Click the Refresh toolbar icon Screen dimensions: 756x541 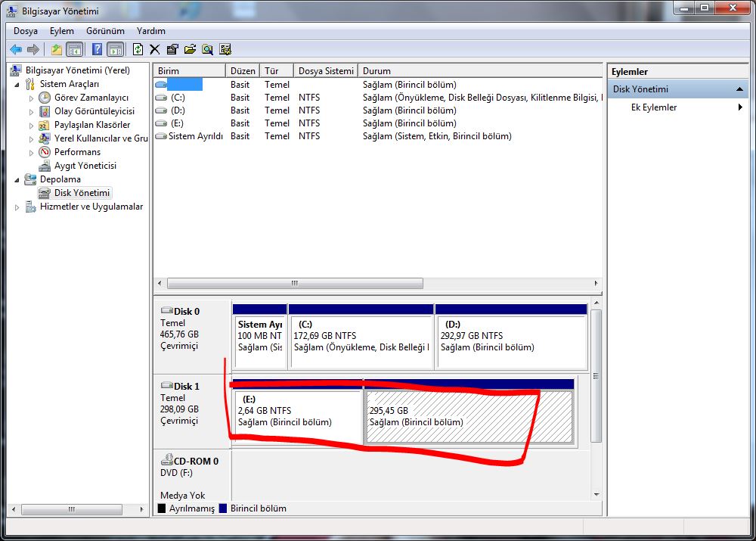coord(138,49)
